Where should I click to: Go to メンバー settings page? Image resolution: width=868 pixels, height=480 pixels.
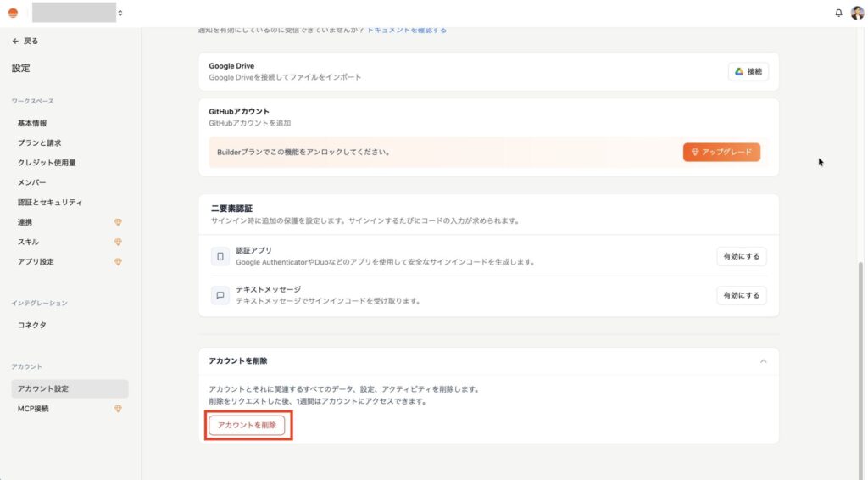tap(31, 182)
